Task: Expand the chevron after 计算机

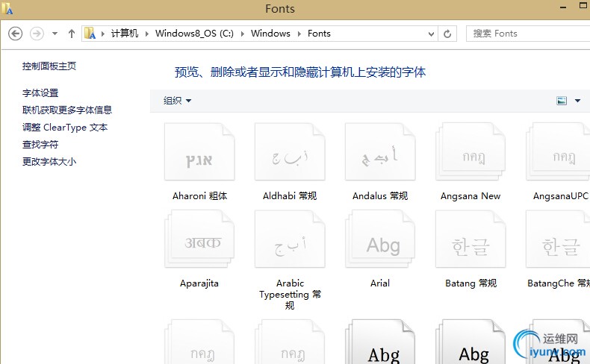Action: coord(147,34)
